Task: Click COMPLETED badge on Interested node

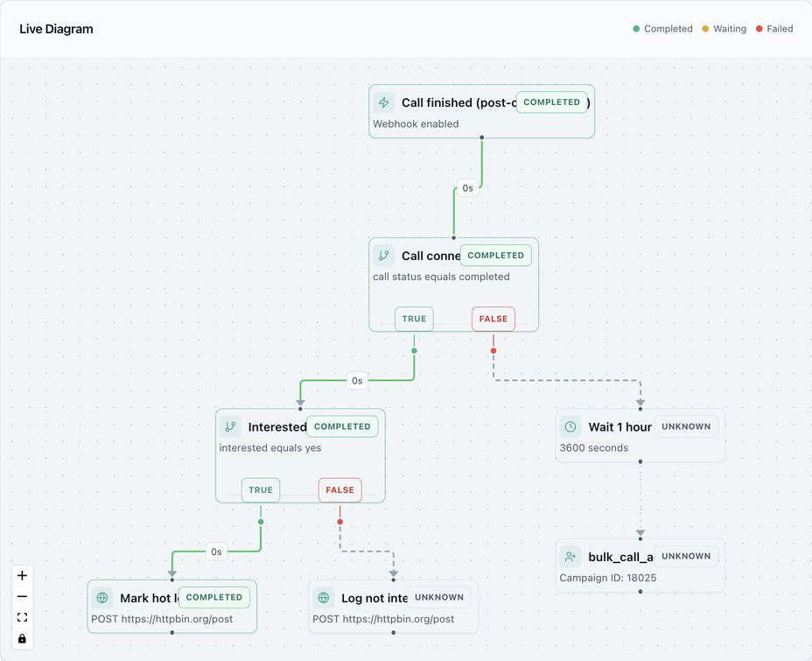Action: 342,426
